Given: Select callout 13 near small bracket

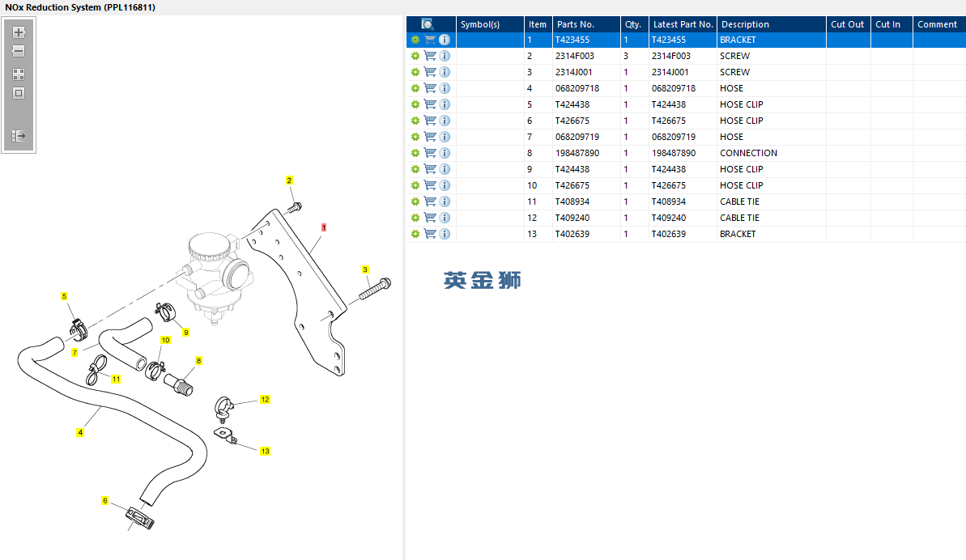Looking at the screenshot, I should 265,451.
